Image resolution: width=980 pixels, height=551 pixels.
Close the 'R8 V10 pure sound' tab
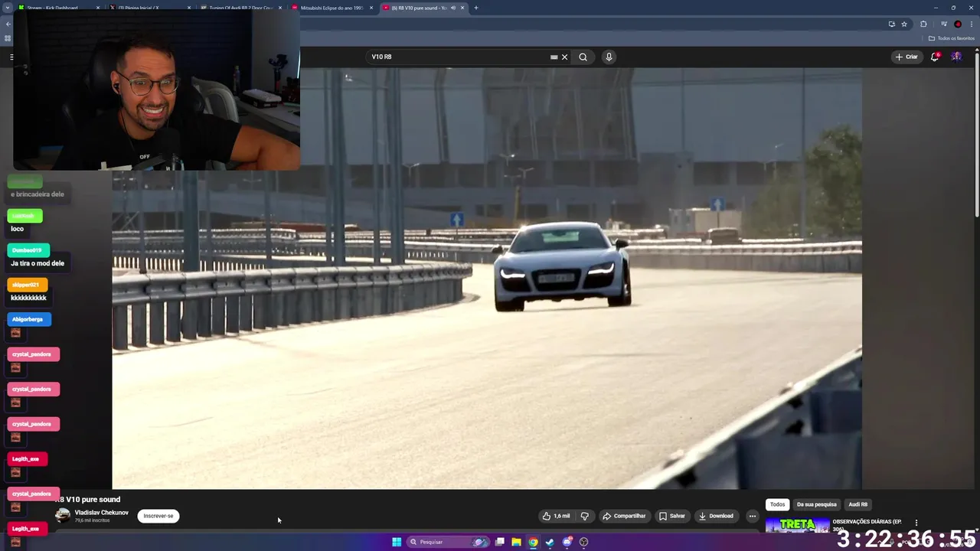coord(462,8)
